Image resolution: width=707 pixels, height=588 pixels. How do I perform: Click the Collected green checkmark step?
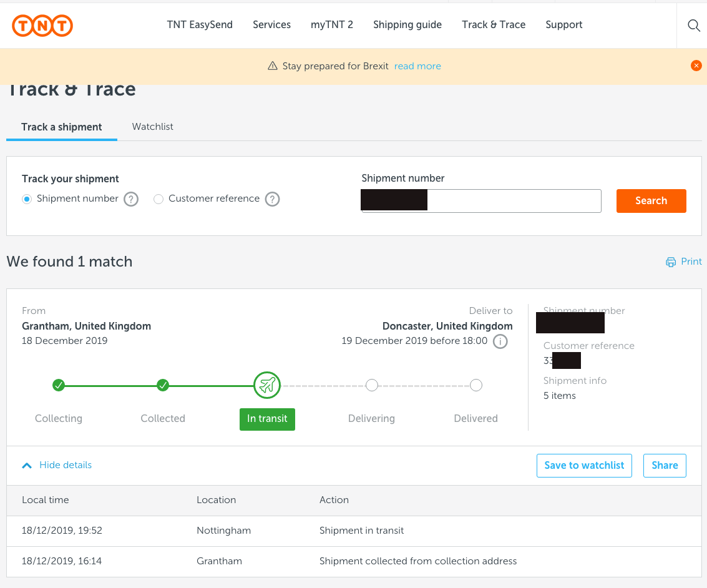(163, 385)
